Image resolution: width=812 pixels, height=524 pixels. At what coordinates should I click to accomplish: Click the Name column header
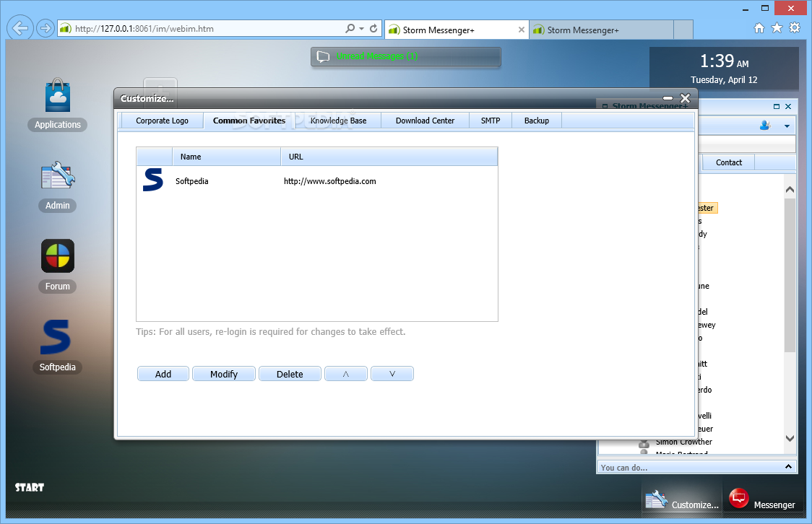[226, 157]
